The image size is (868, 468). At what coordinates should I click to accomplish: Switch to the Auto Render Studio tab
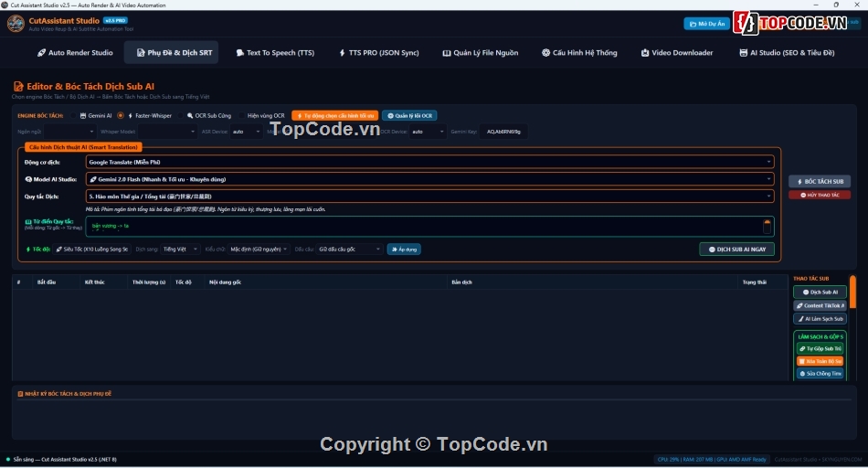tap(75, 53)
